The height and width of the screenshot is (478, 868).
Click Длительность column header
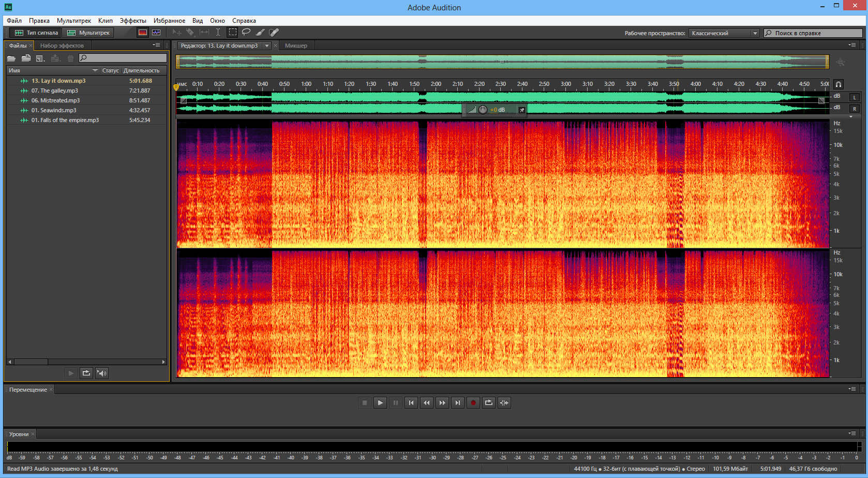[x=142, y=70]
